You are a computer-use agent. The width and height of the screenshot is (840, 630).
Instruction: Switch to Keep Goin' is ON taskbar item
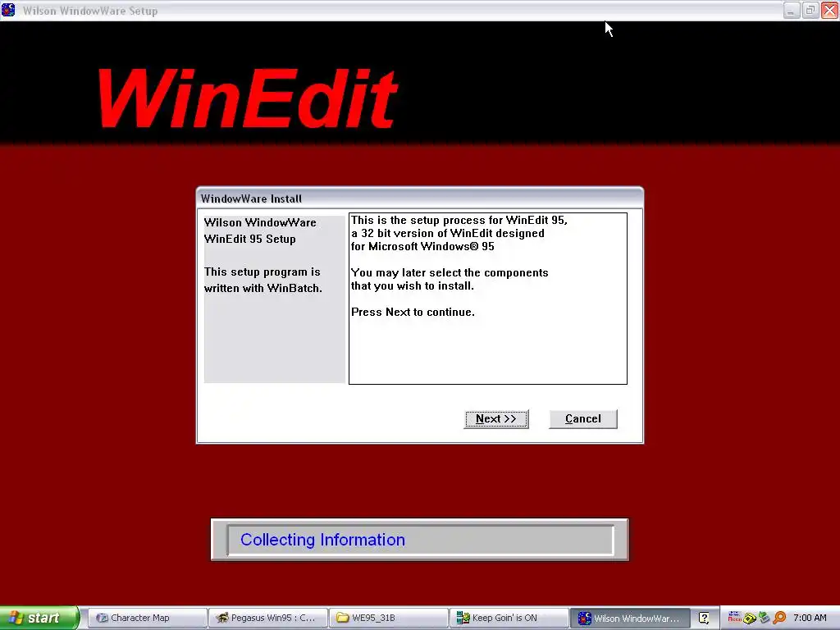(x=509, y=618)
